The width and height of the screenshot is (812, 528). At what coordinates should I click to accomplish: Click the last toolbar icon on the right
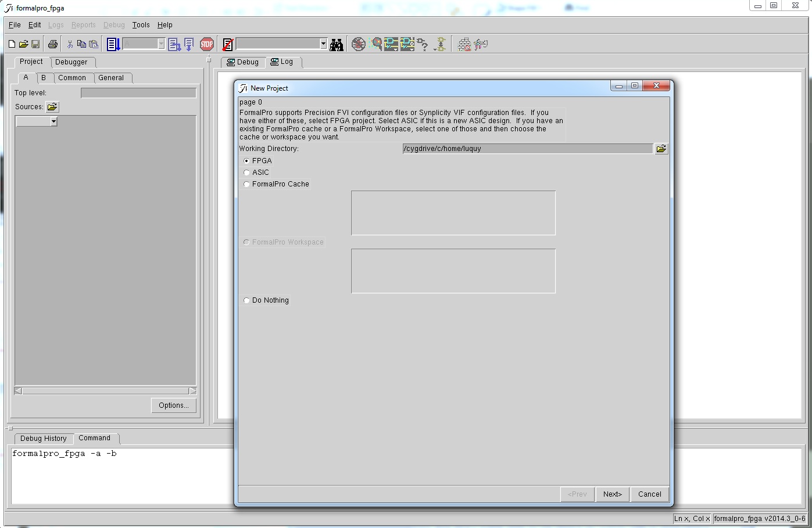[x=481, y=44]
